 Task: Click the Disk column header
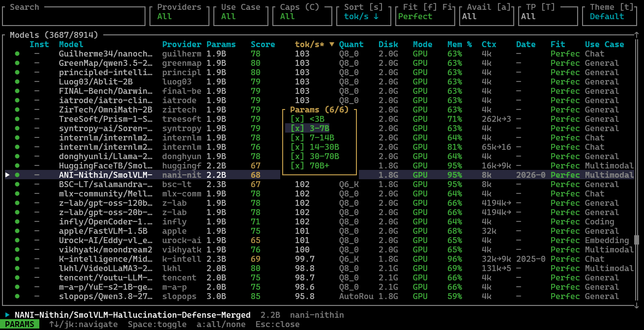(x=388, y=45)
